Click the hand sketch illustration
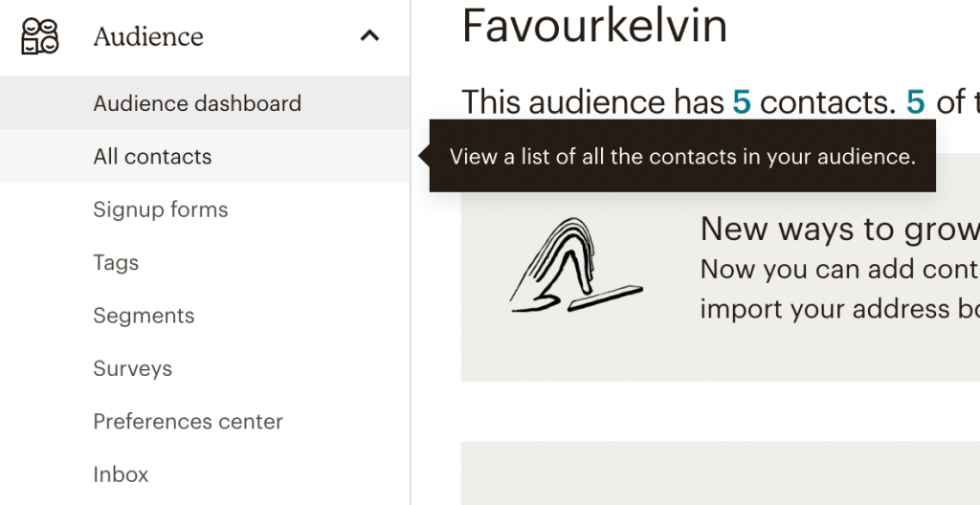The image size is (980, 505). pyautogui.click(x=575, y=265)
